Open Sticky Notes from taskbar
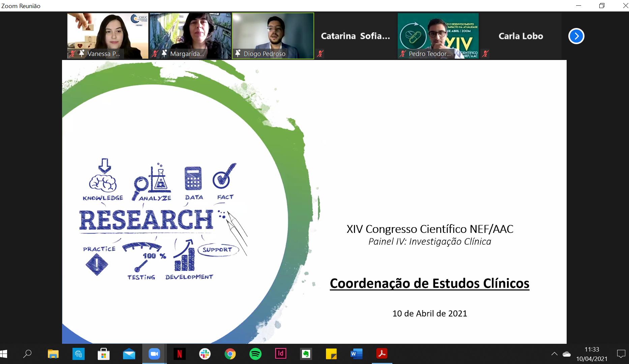The image size is (629, 364). point(331,354)
